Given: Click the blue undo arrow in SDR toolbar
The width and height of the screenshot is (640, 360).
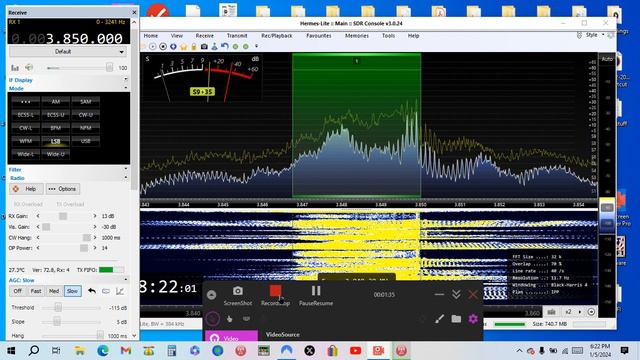Looking at the screenshot, I should click(224, 47).
